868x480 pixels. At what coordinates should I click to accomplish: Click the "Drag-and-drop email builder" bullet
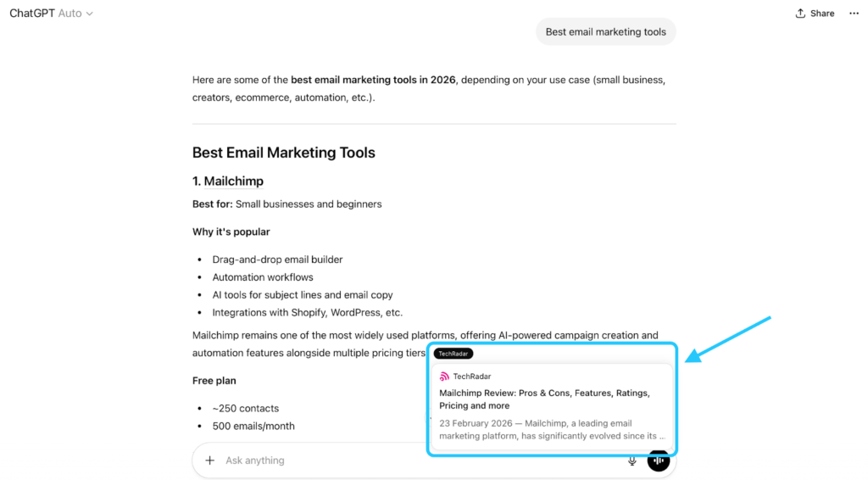pyautogui.click(x=277, y=260)
